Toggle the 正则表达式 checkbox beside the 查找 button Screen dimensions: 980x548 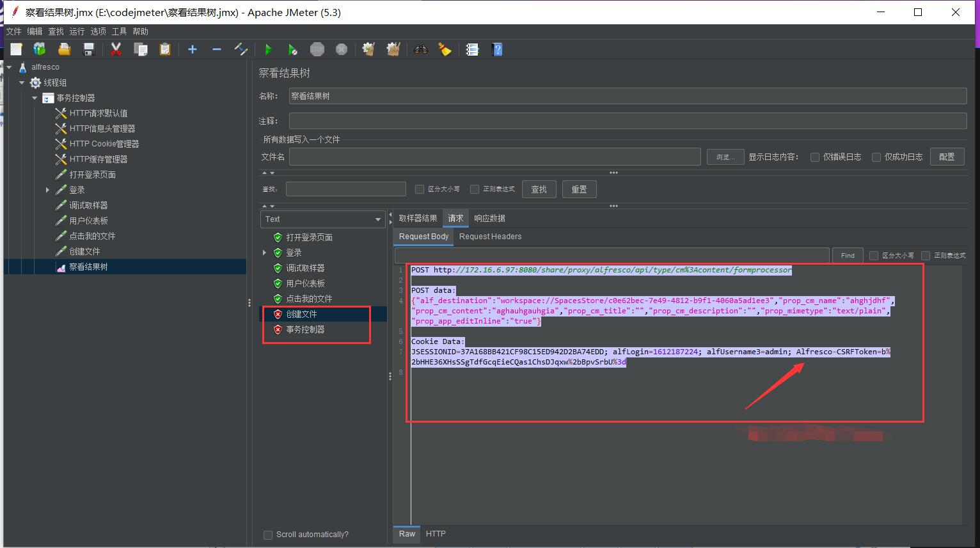point(475,189)
